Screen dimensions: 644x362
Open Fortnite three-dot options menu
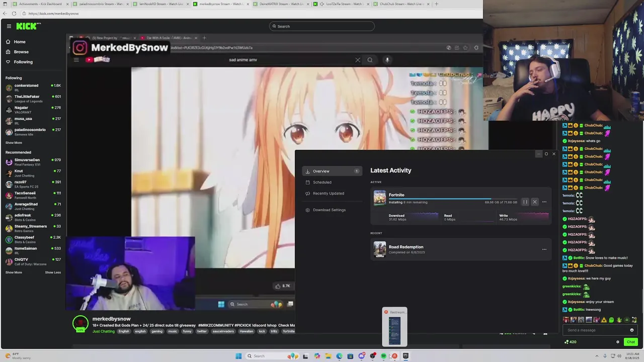click(544, 202)
